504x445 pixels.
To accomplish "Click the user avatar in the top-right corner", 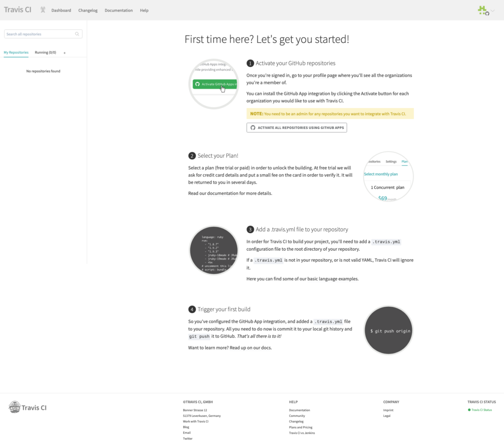I will tap(483, 10).
